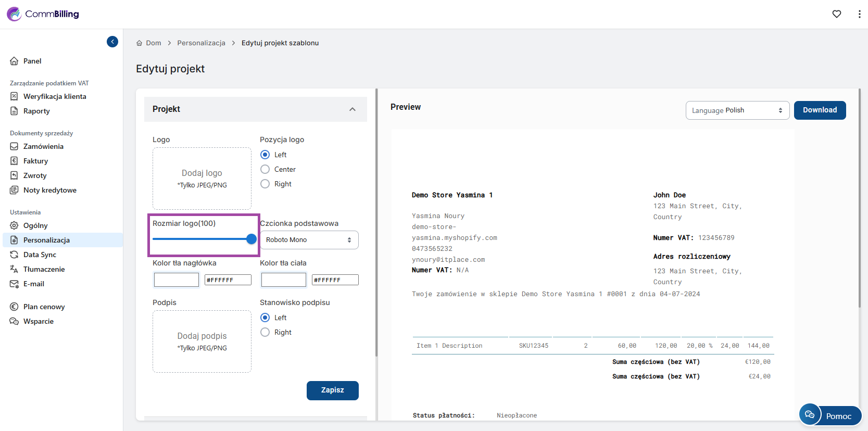Screen dimensions: 868x431
Task: Open Zamówienia in the sidebar
Action: point(43,146)
